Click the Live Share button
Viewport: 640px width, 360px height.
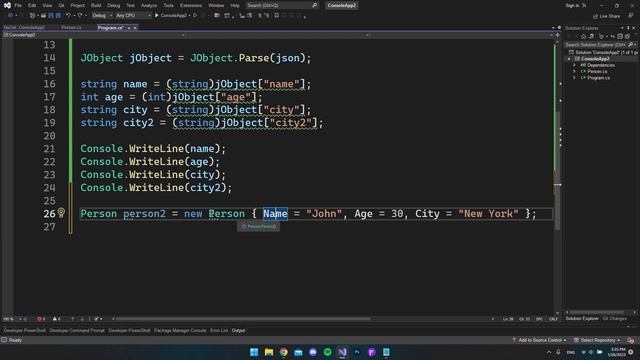tap(606, 16)
